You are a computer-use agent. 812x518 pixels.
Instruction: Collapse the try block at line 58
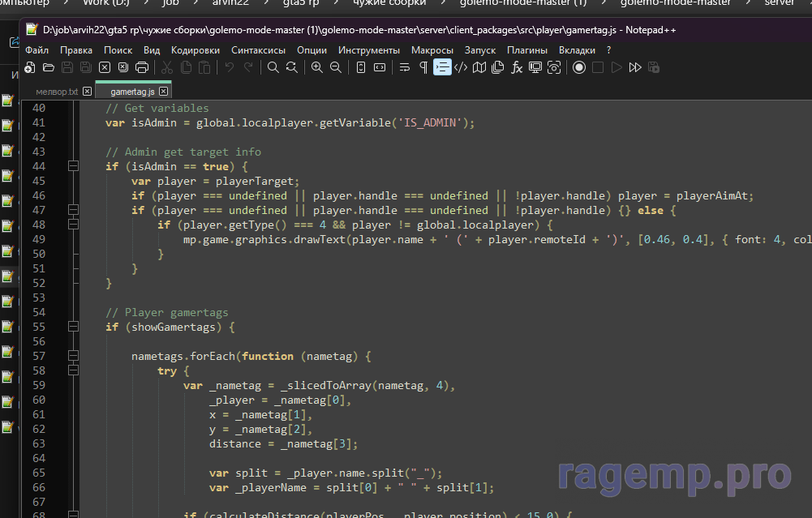(74, 370)
